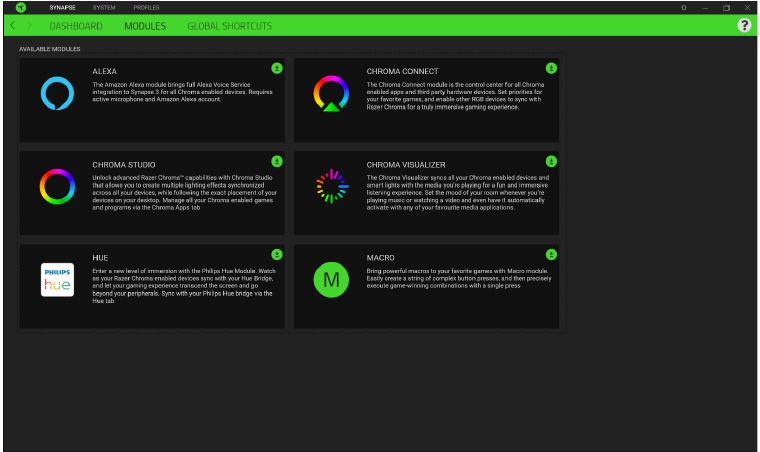Click the HUE module title
This screenshot has height=452, width=760.
pyautogui.click(x=100, y=258)
